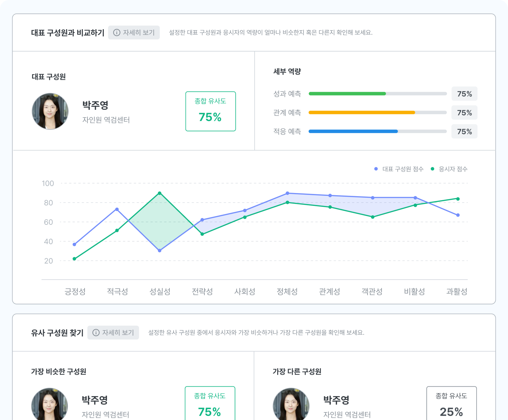Click 박주영 name under 가장 다른 구성원
Viewport: 508px width, 420px height.
coord(336,400)
